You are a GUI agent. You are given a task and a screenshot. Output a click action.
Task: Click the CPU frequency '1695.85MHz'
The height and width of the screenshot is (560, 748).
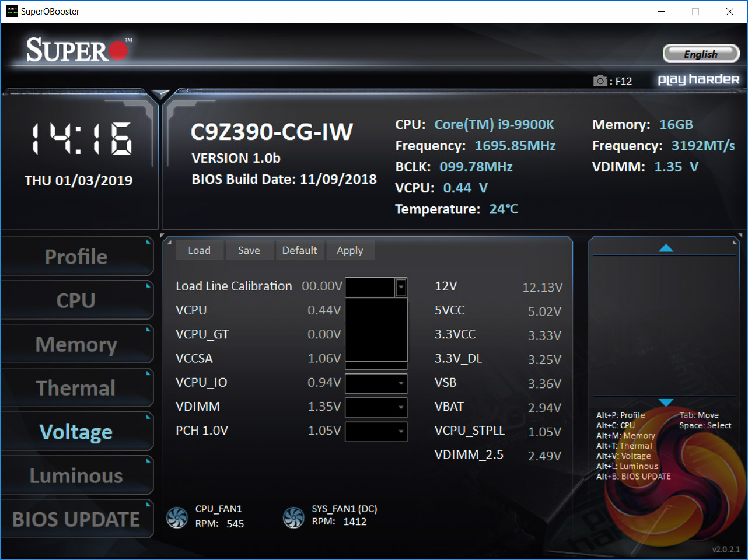[515, 146]
